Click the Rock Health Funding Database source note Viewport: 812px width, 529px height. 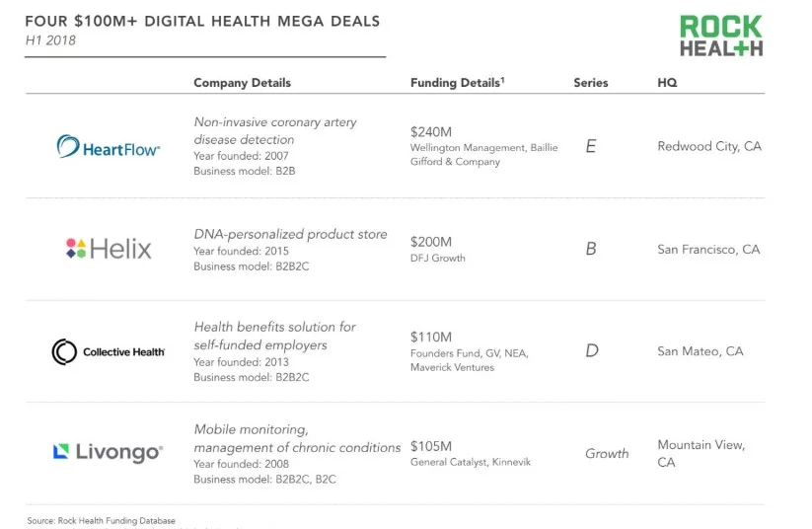point(101,520)
